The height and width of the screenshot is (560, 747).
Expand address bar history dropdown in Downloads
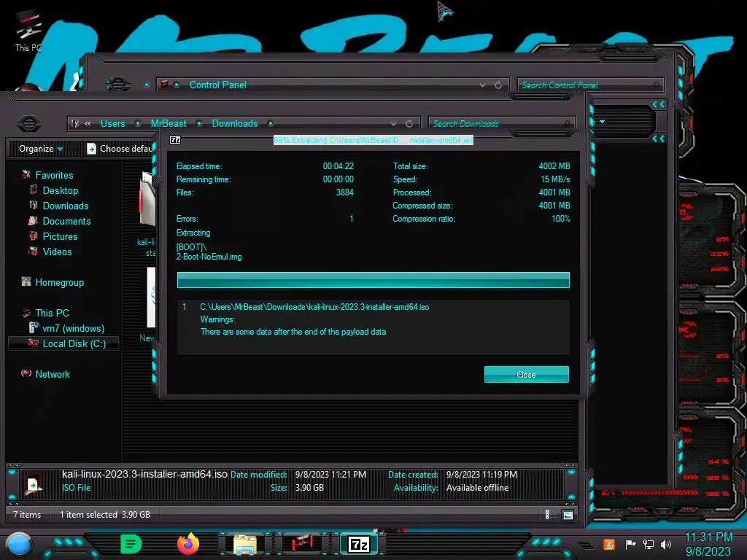[x=393, y=124]
